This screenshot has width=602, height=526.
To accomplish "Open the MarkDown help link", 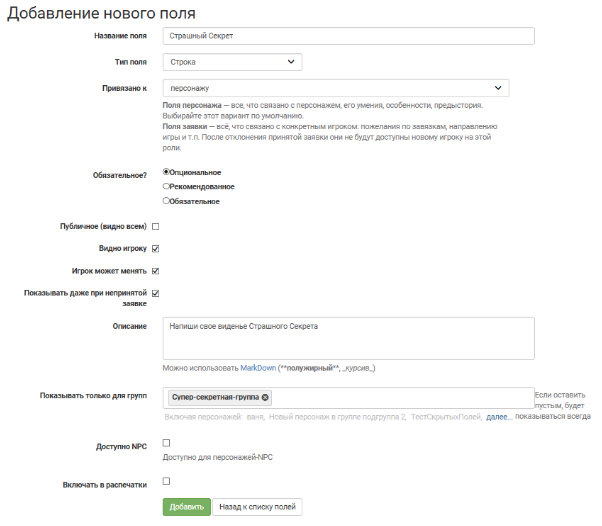I will pos(257,368).
